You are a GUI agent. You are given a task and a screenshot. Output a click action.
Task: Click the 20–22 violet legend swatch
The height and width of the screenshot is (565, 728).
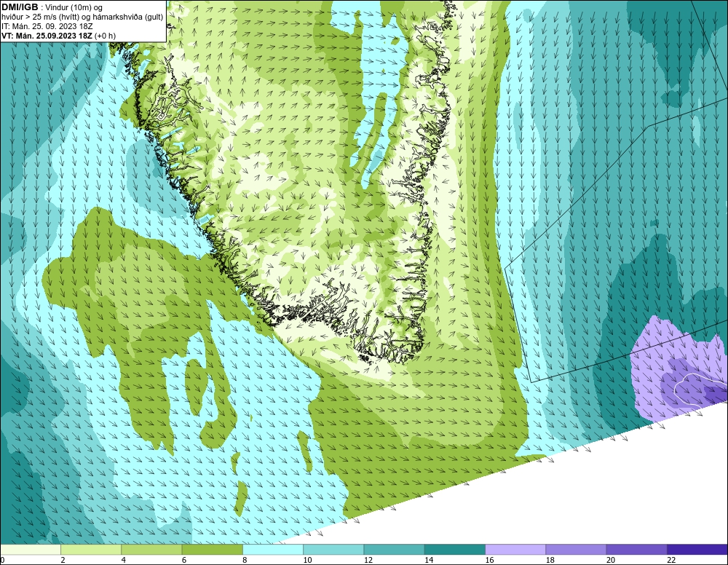coord(636,550)
